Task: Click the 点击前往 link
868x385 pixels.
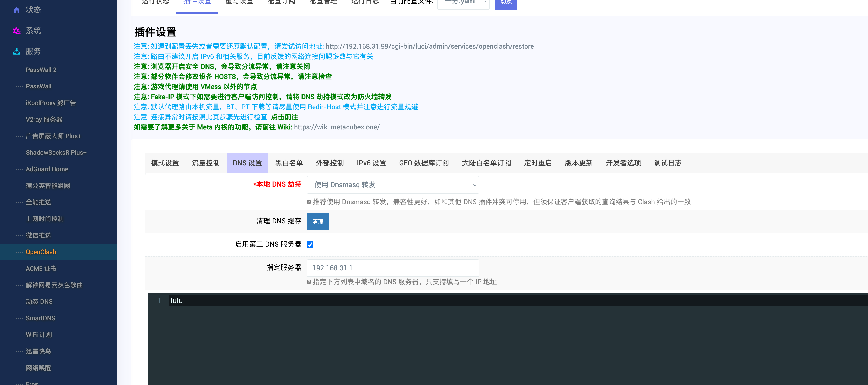Action: coord(284,117)
